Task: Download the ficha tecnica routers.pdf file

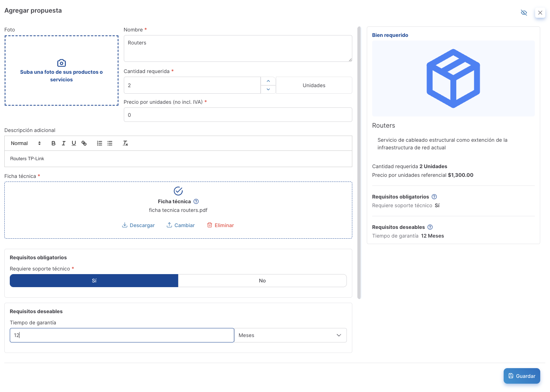Action: pyautogui.click(x=138, y=225)
